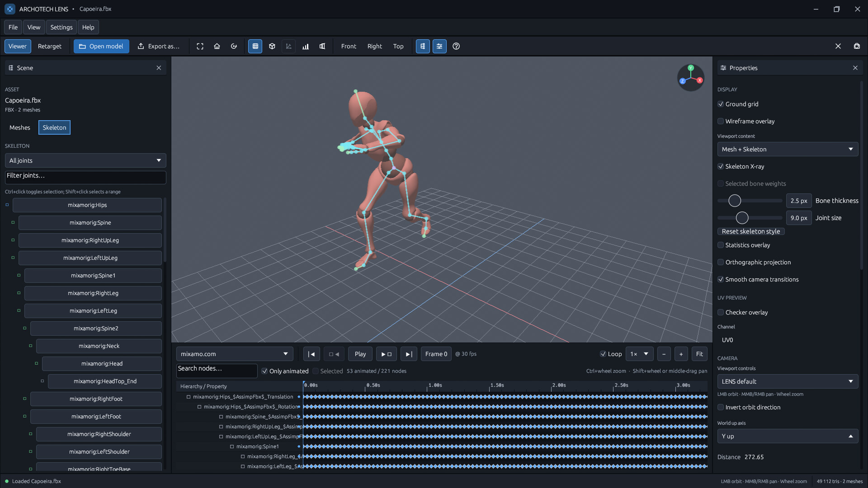Open the Y up world axis dropdown

click(788, 436)
